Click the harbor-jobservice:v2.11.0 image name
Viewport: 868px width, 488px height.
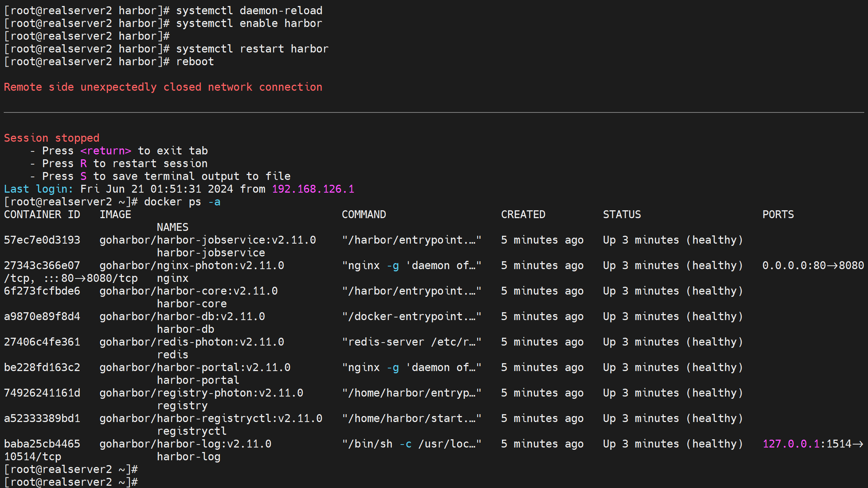click(208, 240)
